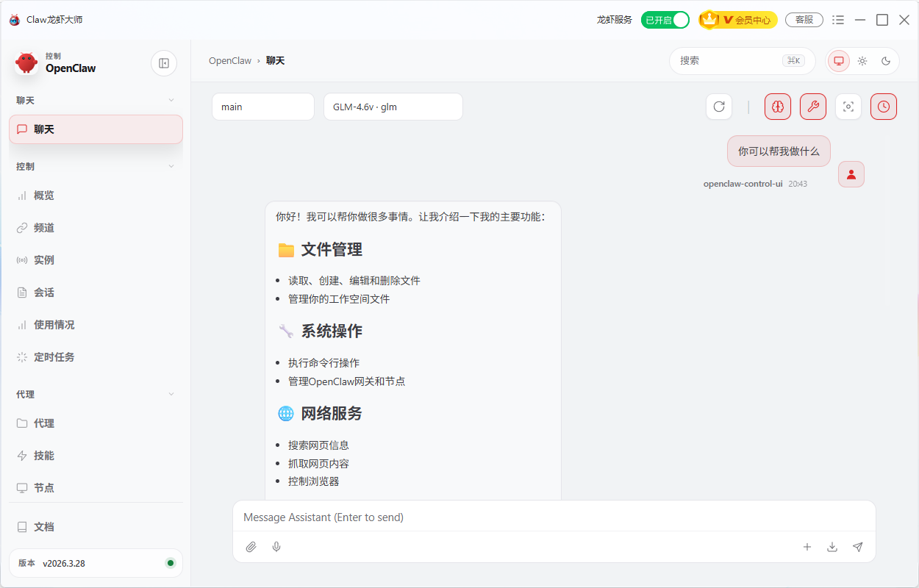Click the 实例 broadcast signal icon

tap(22, 260)
